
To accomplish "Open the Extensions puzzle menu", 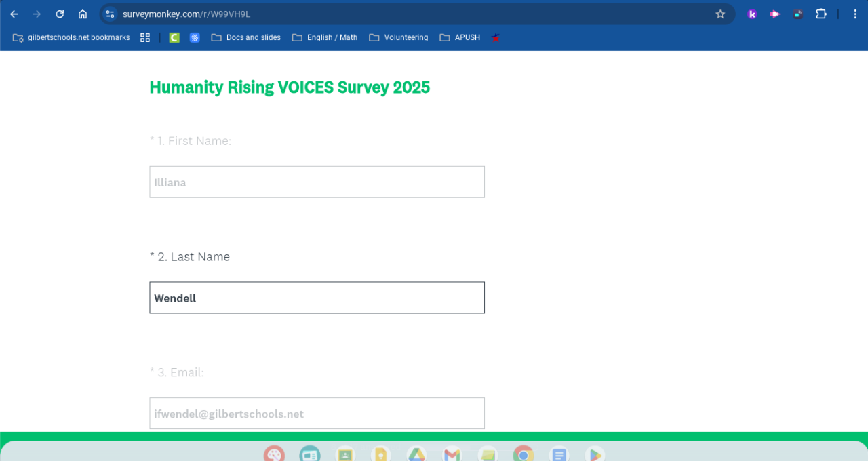I will click(x=821, y=14).
